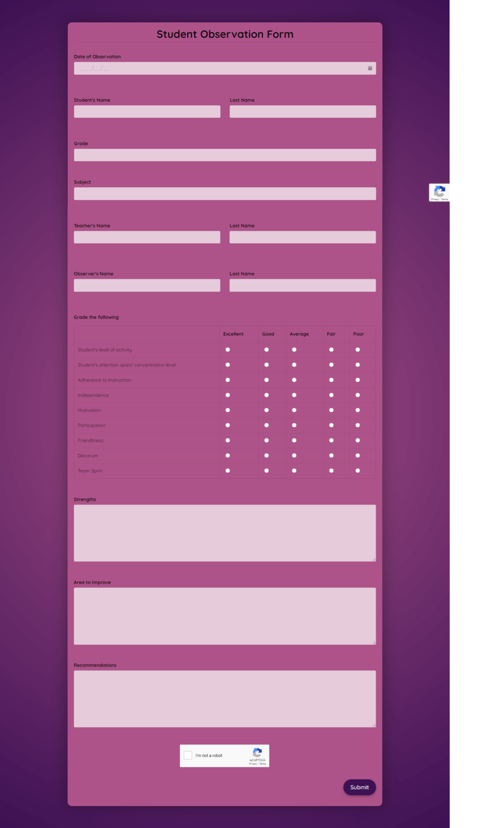Open the calendar picker icon in Date of Observation
The width and height of the screenshot is (504, 828).
(x=369, y=68)
